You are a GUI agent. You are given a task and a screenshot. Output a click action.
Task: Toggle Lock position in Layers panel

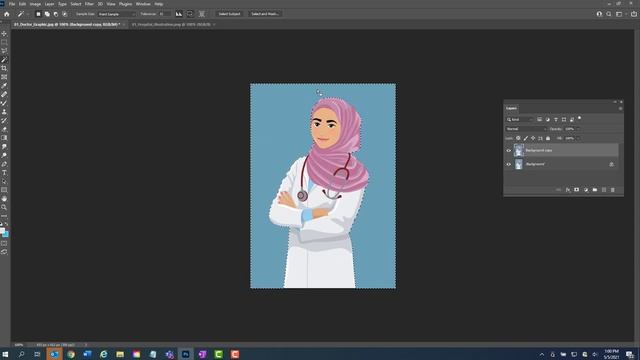[x=533, y=138]
